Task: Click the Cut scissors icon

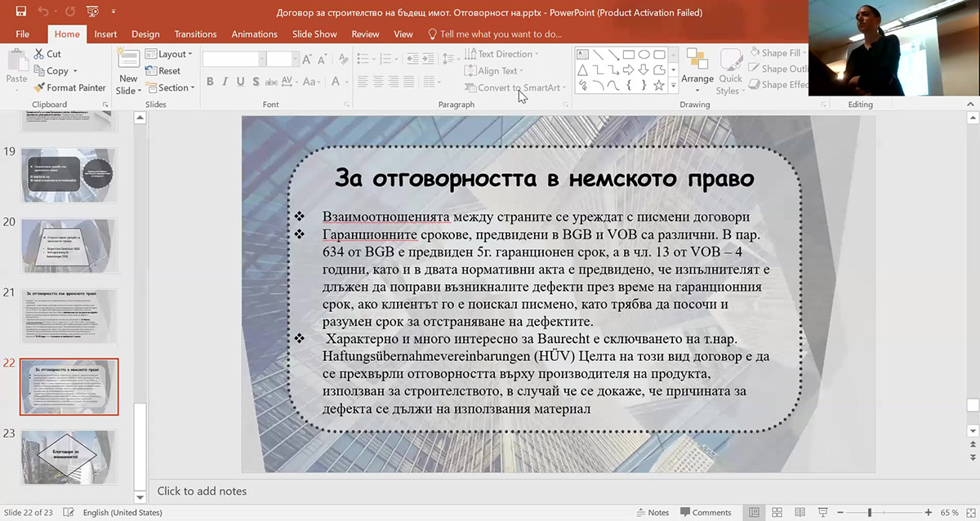Action: tap(40, 54)
